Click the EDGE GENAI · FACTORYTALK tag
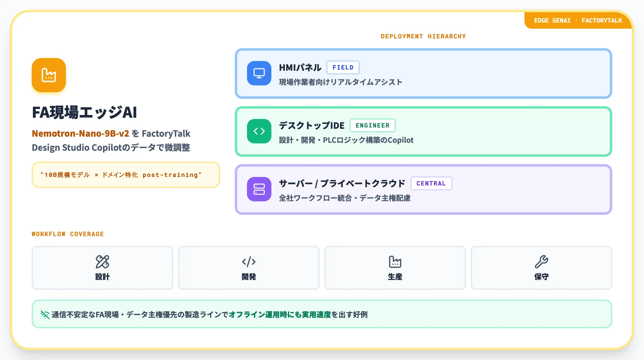Viewport: 644px width, 360px height. [x=578, y=20]
